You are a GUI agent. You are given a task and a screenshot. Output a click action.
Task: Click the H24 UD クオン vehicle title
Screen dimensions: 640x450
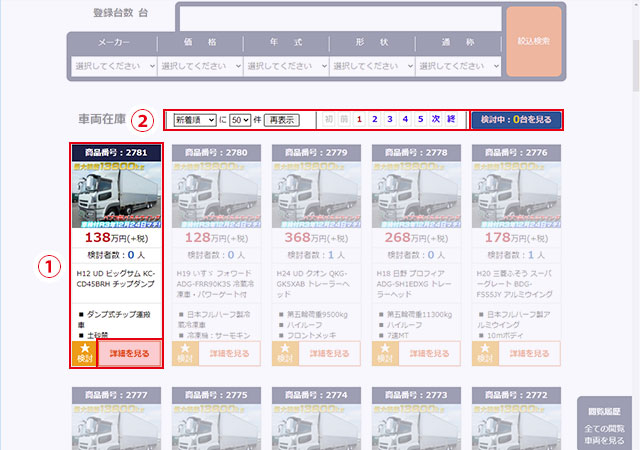(x=313, y=284)
